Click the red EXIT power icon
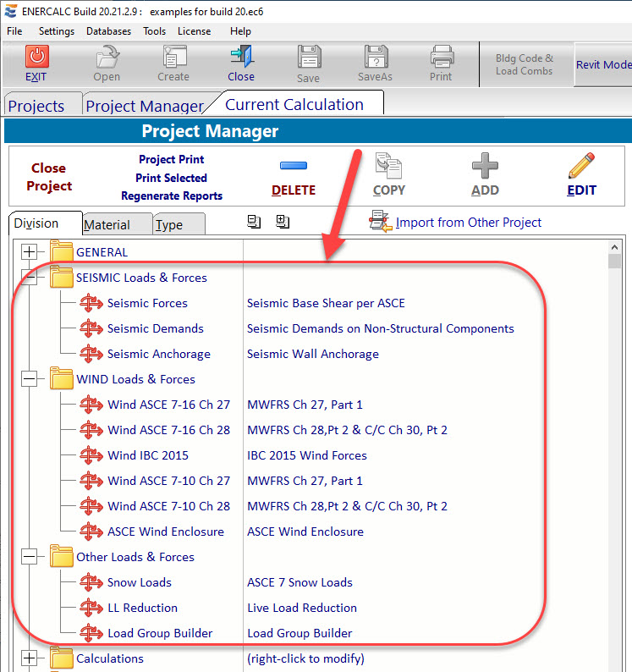632x672 pixels. pyautogui.click(x=36, y=57)
